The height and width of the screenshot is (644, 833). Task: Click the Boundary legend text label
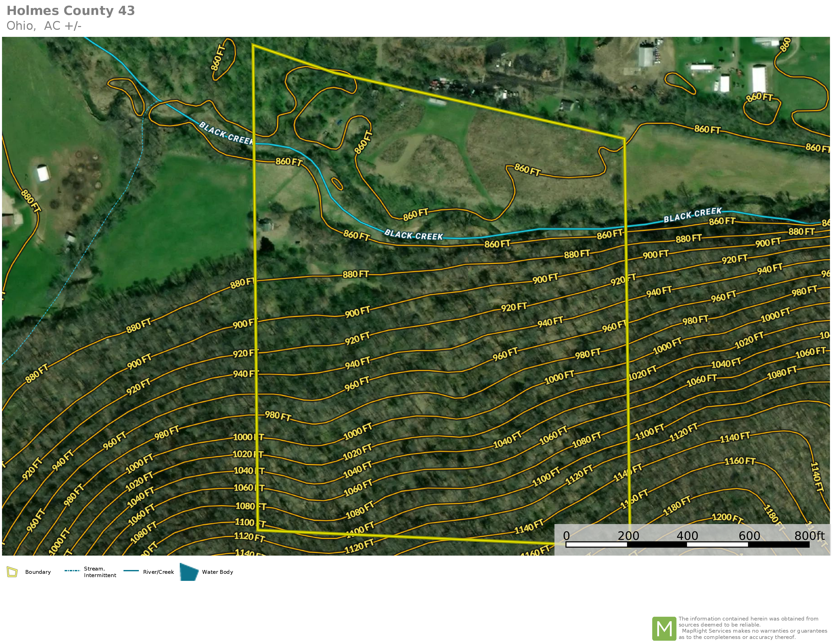point(38,572)
